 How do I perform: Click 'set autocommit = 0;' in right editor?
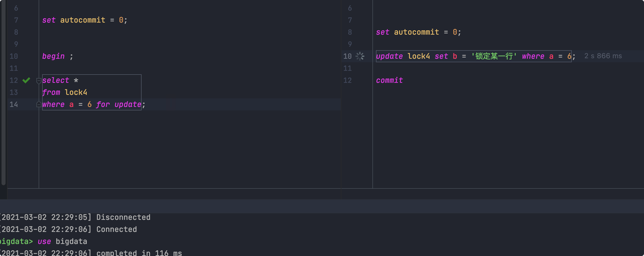coord(418,32)
